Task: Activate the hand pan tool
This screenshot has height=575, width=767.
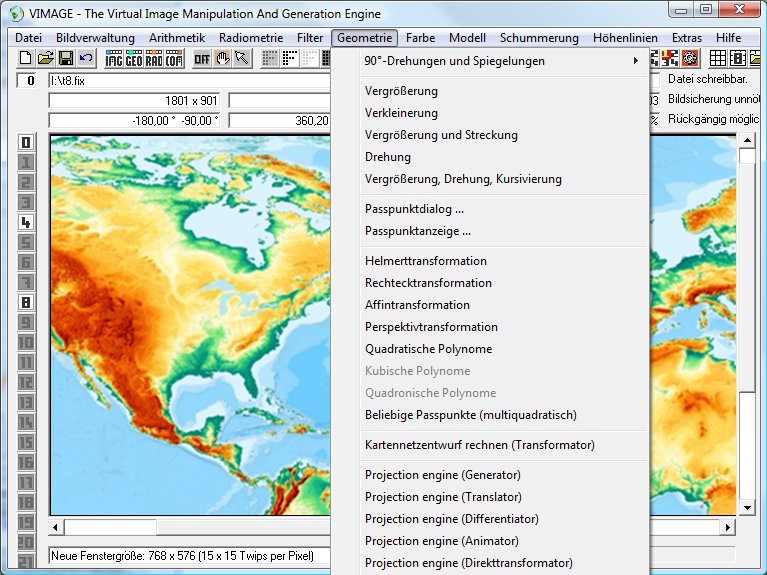Action: pyautogui.click(x=222, y=59)
